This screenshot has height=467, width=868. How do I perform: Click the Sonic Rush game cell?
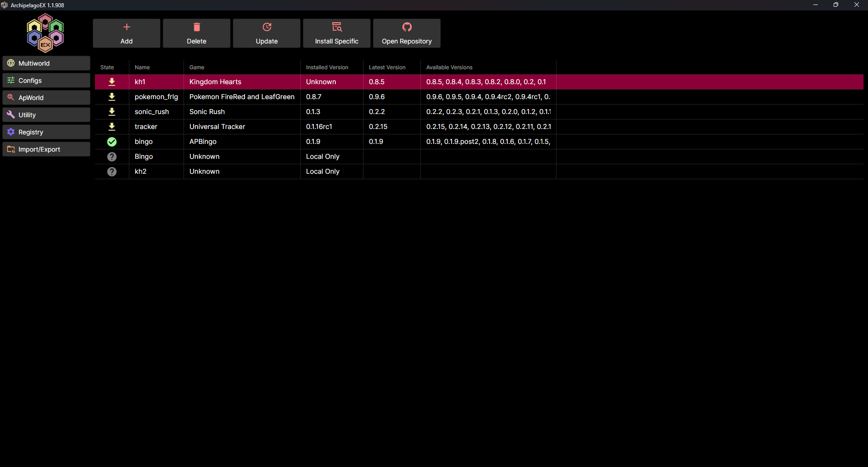pyautogui.click(x=242, y=112)
